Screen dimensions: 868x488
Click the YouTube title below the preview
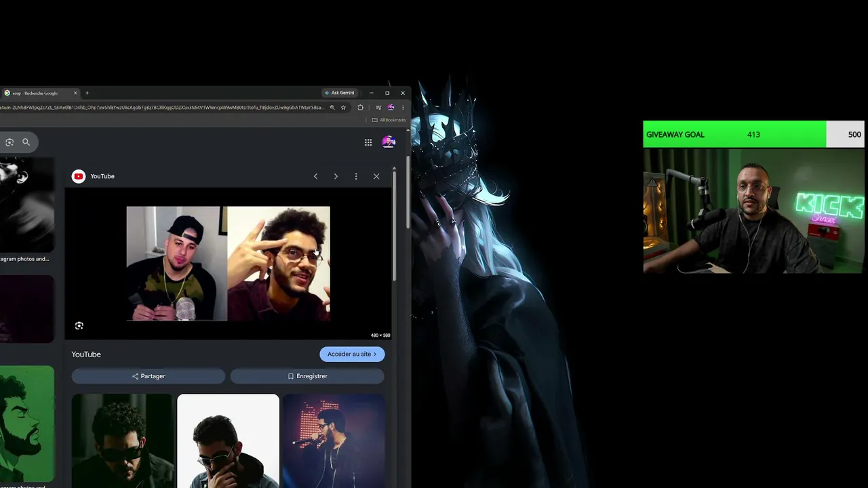click(x=86, y=354)
